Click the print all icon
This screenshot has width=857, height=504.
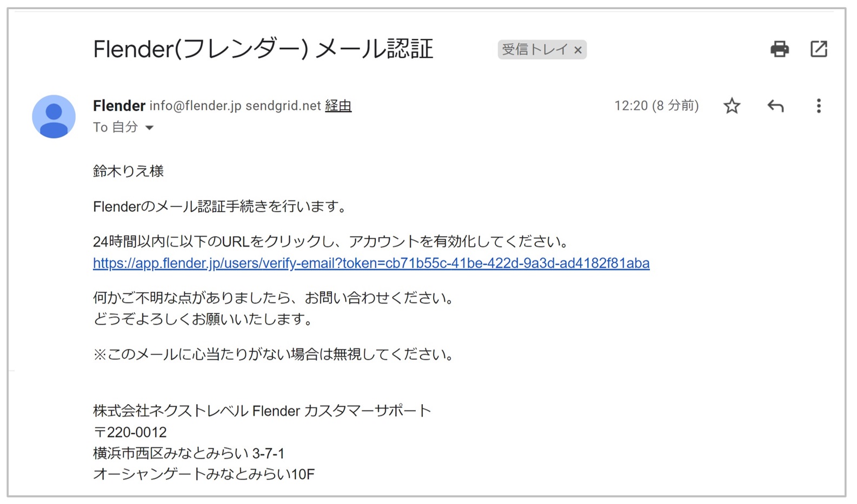pos(779,49)
